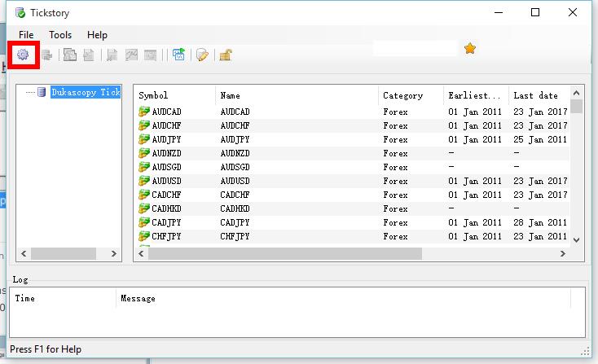
Task: Select the AUDCAD symbol text
Action: coord(166,112)
